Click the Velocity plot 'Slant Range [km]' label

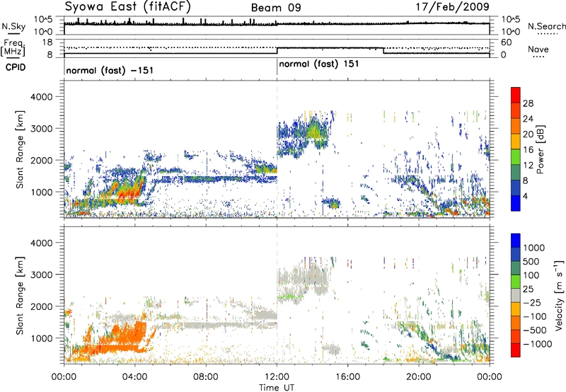click(x=19, y=296)
